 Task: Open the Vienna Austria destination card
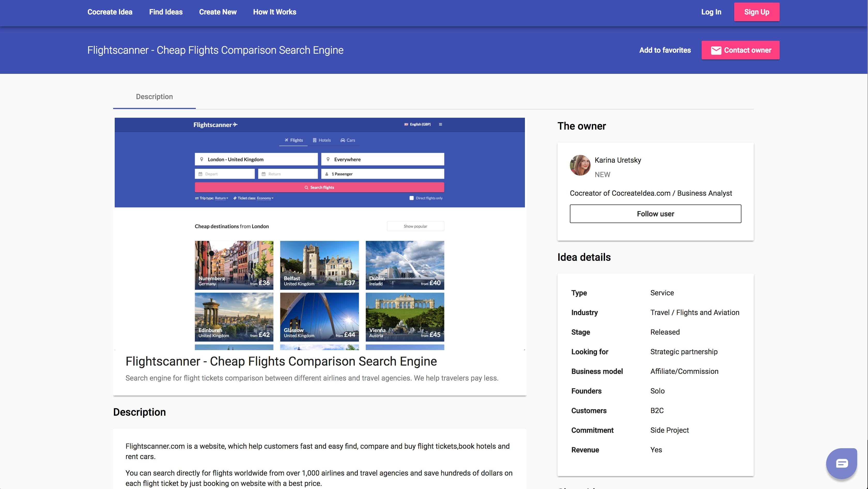[405, 317]
